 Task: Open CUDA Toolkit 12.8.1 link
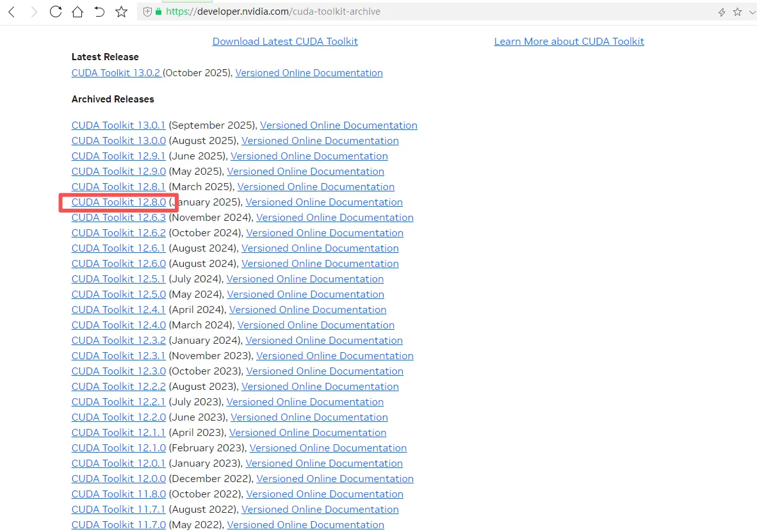click(x=118, y=187)
